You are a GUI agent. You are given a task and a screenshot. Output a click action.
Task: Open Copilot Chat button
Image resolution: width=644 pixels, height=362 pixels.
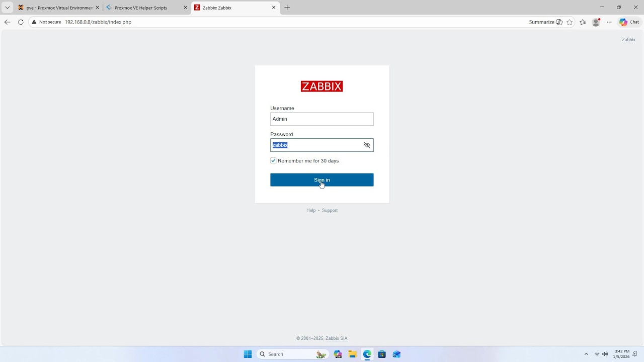click(629, 22)
